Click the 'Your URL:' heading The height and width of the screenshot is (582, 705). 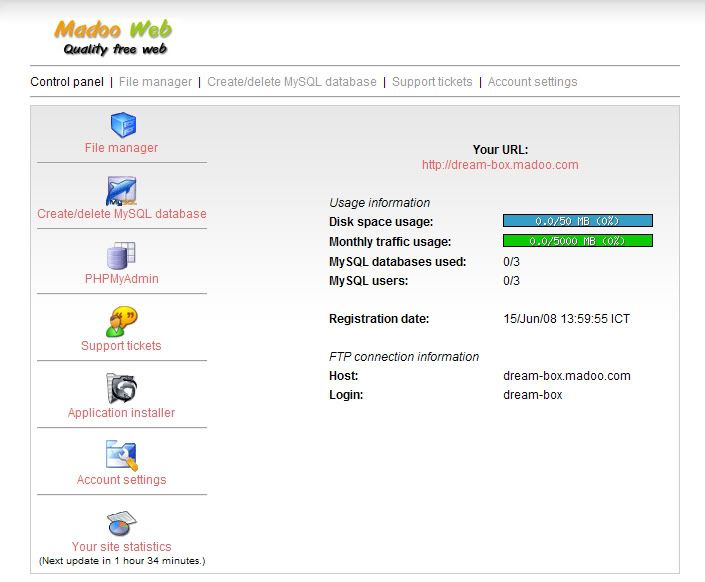[500, 150]
